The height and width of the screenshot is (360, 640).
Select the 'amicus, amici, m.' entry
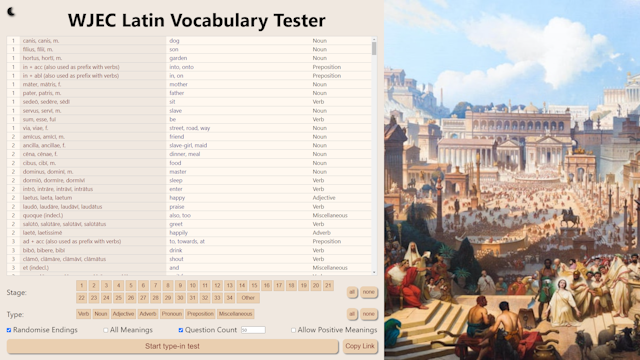(x=93, y=137)
